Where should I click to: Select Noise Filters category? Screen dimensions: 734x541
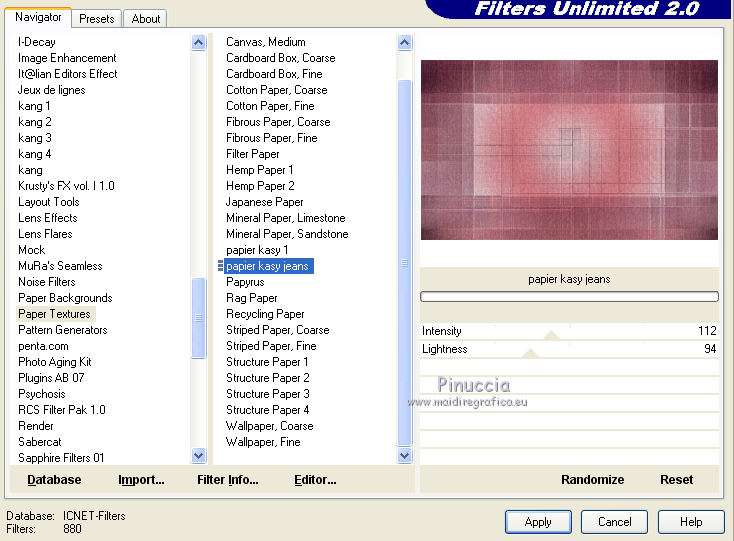coord(46,282)
